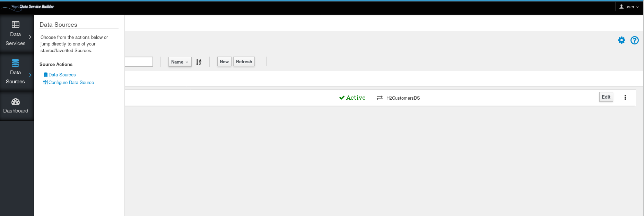This screenshot has width=644, height=216.
Task: Click the Data Sources database icon
Action: point(15,63)
